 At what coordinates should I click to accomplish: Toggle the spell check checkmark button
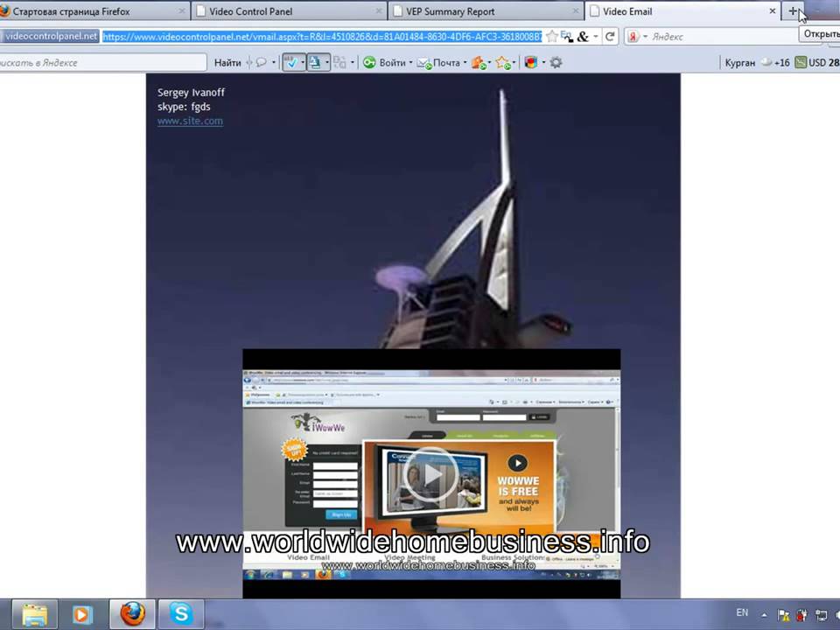click(291, 63)
